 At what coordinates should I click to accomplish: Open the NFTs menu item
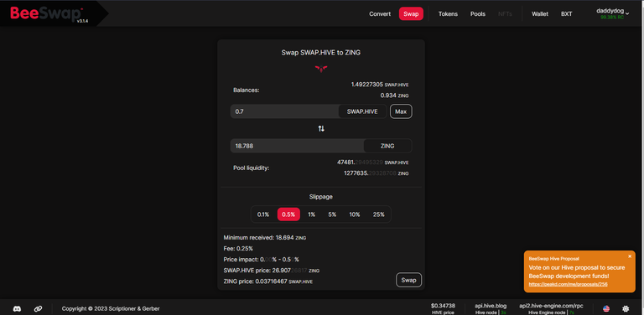click(x=505, y=14)
